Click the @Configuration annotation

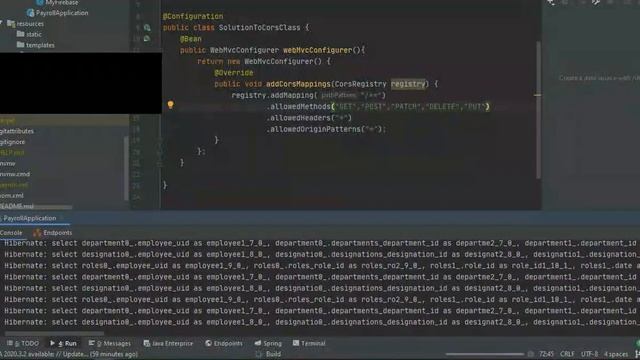tap(193, 16)
